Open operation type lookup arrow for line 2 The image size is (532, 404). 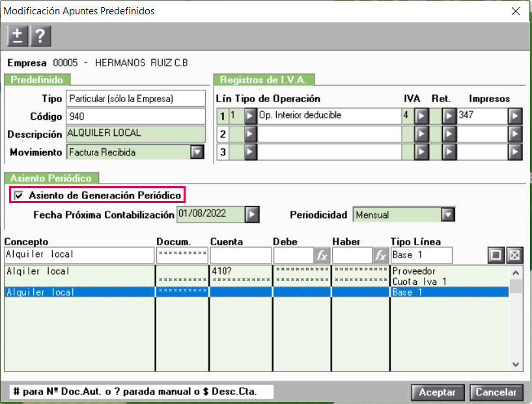click(x=251, y=134)
